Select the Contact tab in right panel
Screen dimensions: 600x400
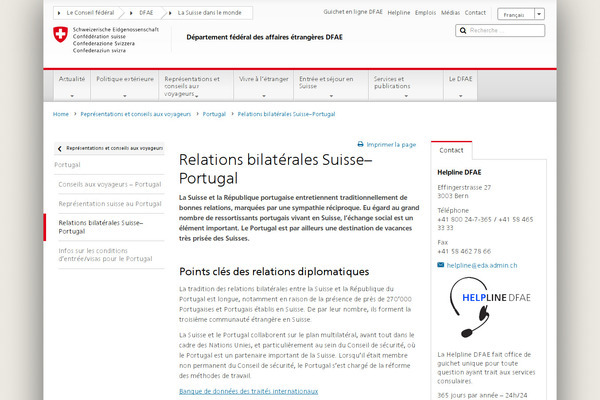tap(452, 150)
